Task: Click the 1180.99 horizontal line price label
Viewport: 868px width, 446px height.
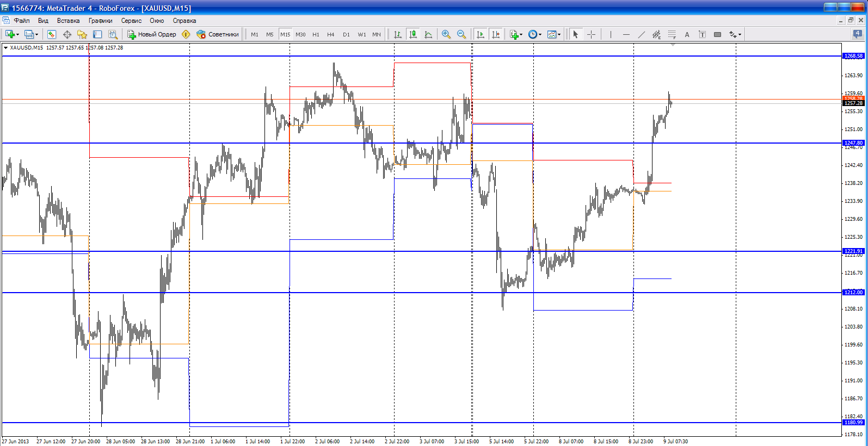Action: click(853, 423)
